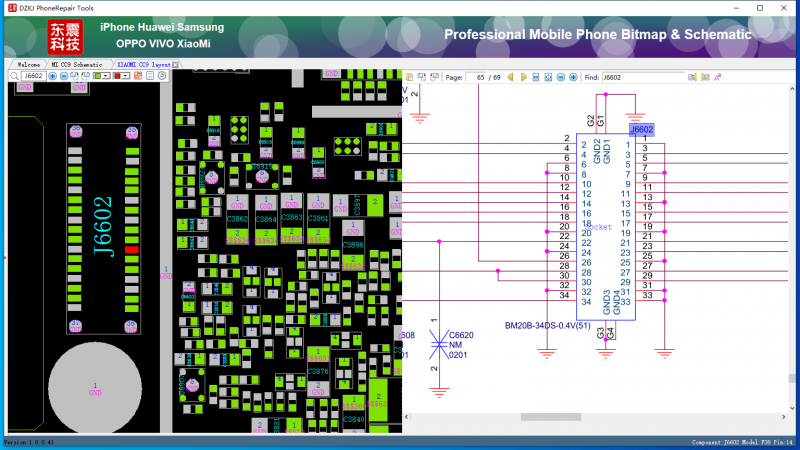Click the Find text field containing J6602
Image resolution: width=800 pixels, height=450 pixels.
pyautogui.click(x=640, y=77)
